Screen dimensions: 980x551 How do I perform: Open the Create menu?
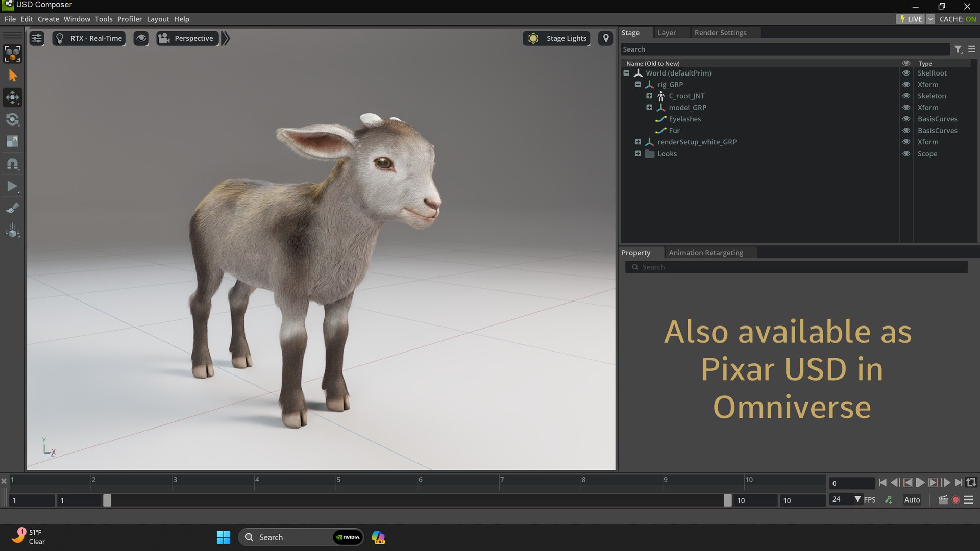48,19
